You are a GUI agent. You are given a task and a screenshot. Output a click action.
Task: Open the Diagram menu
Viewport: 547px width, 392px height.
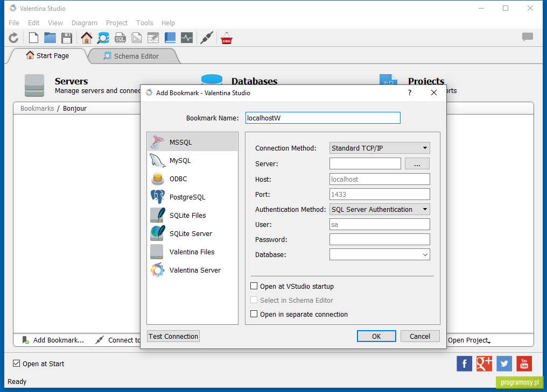click(x=85, y=23)
